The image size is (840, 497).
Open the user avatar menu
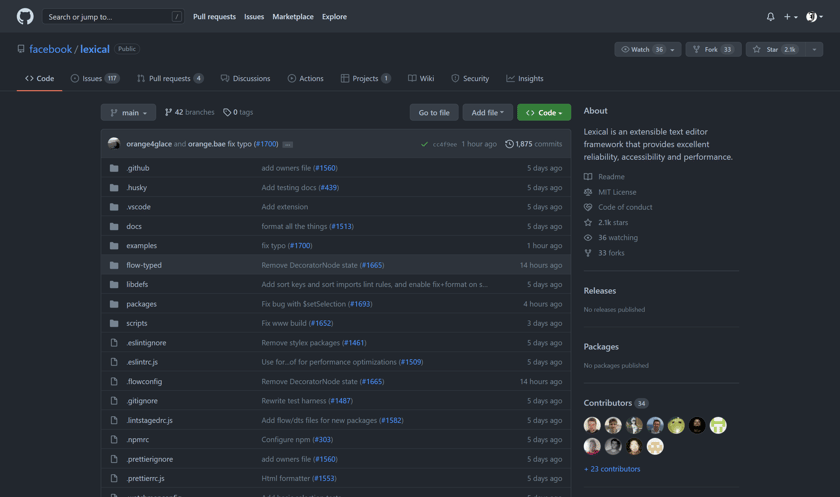[814, 17]
